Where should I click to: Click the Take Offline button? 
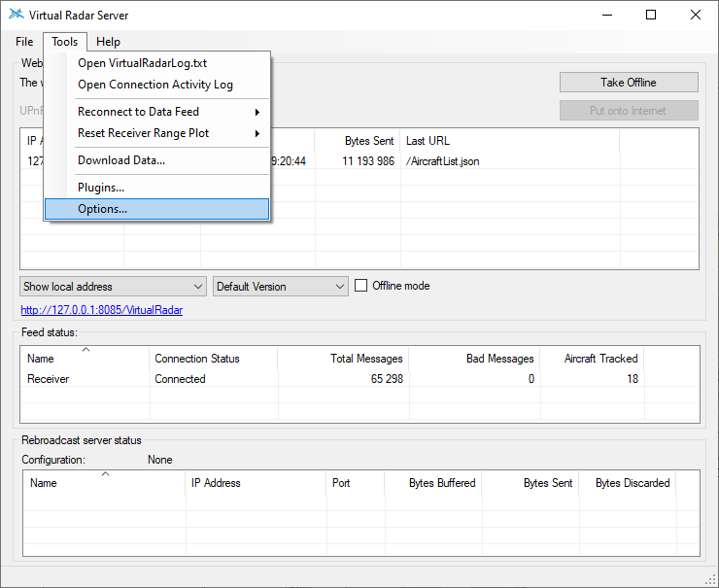click(x=629, y=83)
